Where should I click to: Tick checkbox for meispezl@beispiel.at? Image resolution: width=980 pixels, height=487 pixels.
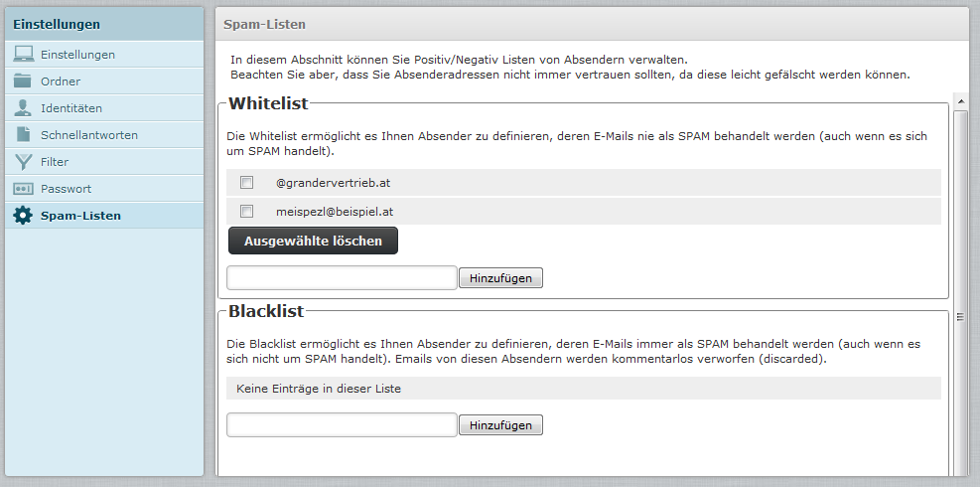[x=247, y=212]
